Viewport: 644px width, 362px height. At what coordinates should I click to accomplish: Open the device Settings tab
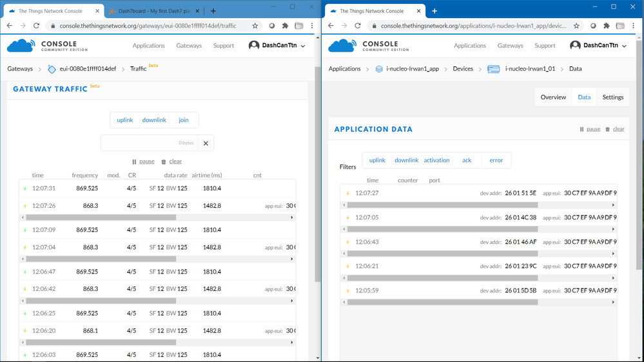[x=613, y=97]
